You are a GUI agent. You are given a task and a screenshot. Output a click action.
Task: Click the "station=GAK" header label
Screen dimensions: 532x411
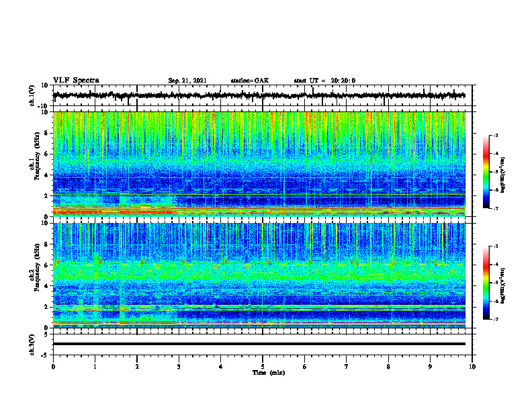[x=250, y=81]
